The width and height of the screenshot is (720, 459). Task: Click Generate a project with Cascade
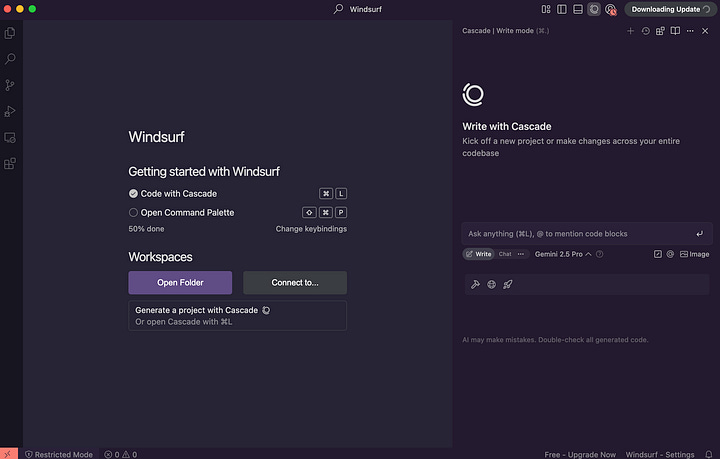237,315
